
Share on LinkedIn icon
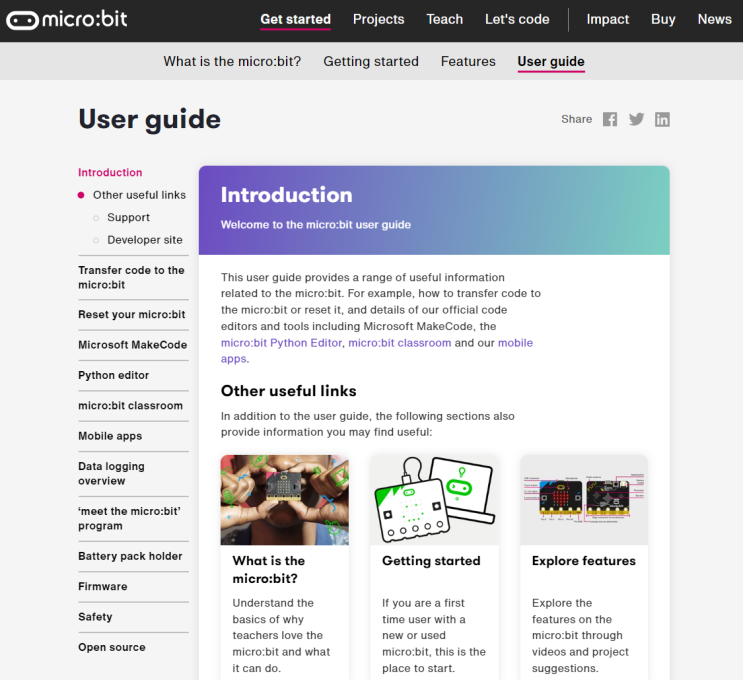[x=662, y=119]
